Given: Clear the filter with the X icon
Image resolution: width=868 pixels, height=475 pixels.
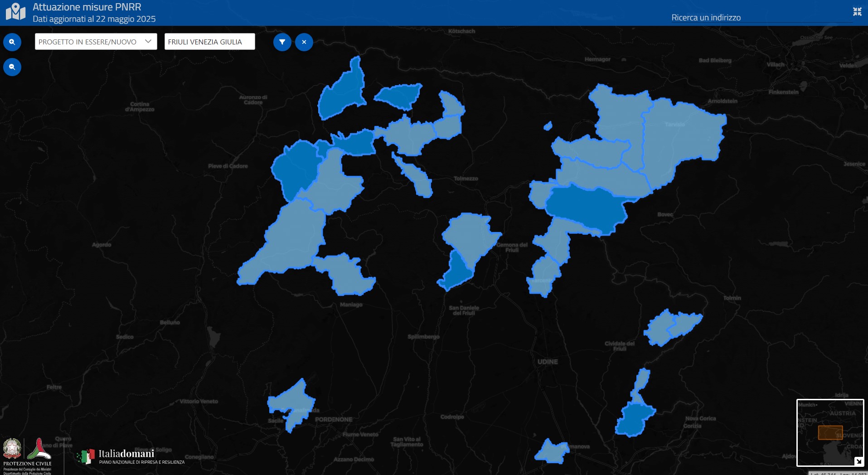Looking at the screenshot, I should click(304, 42).
